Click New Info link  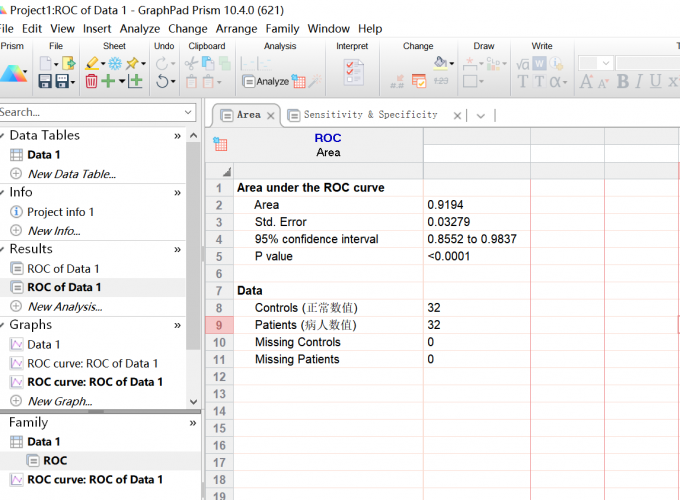click(54, 231)
